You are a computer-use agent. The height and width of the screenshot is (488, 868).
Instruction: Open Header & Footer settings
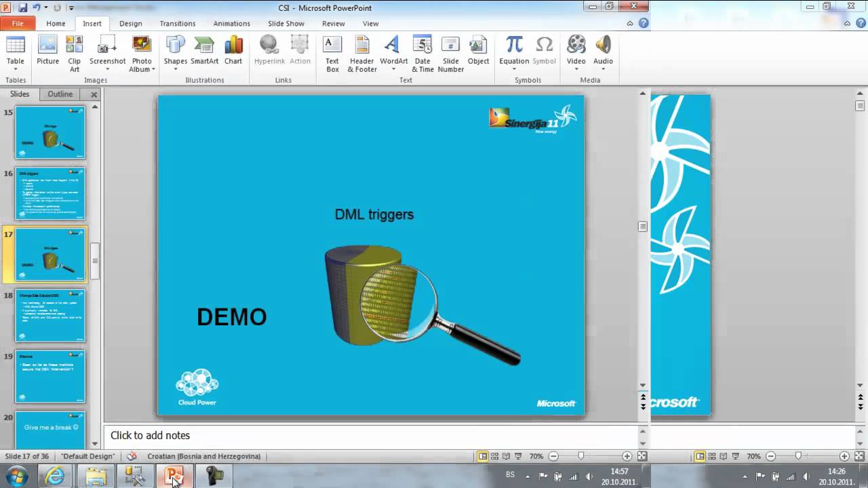(x=362, y=54)
